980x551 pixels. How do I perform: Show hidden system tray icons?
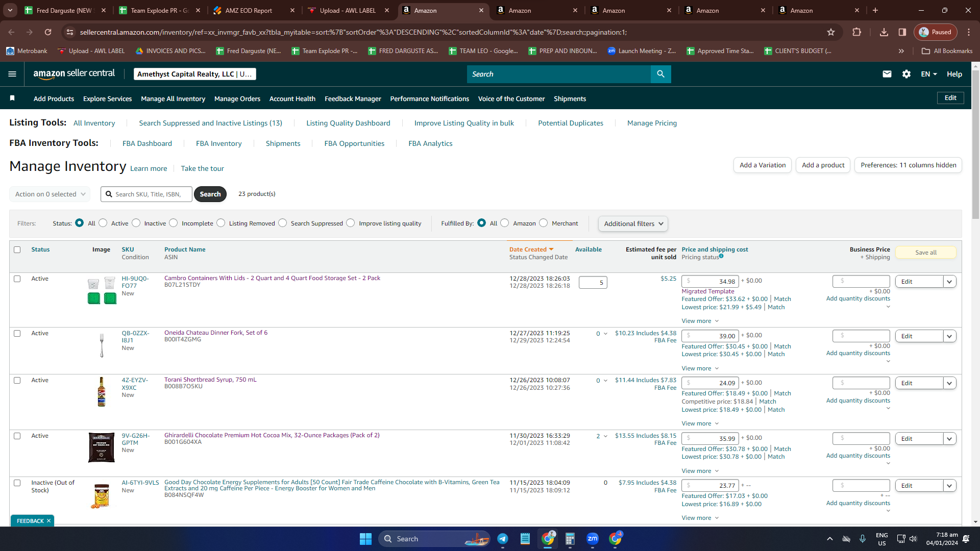830,539
